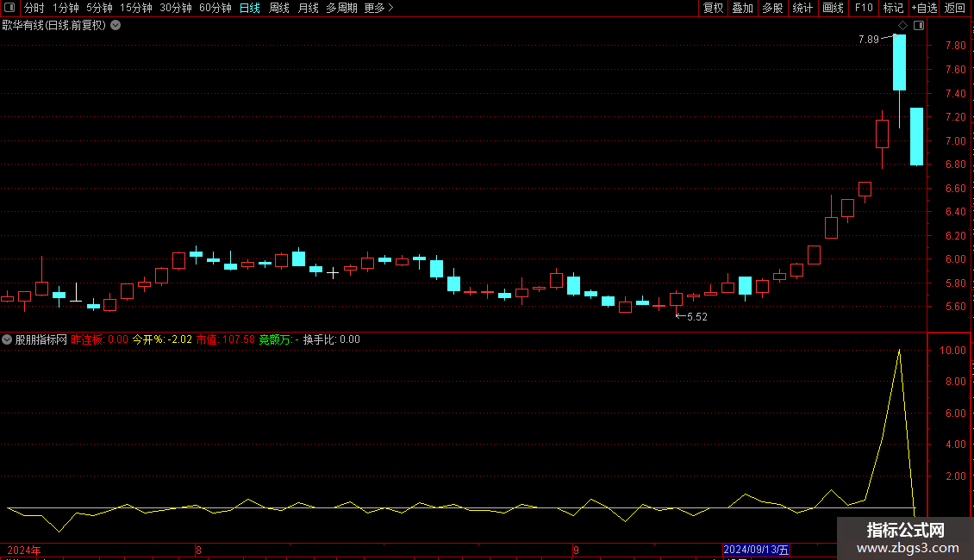Switch to 月线 monthly chart
The height and width of the screenshot is (560, 974).
click(308, 8)
